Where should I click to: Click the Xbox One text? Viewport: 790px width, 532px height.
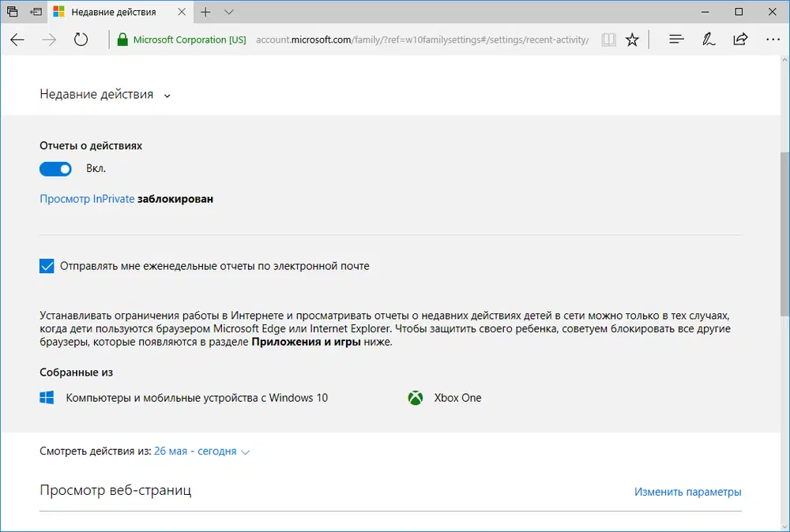(457, 398)
